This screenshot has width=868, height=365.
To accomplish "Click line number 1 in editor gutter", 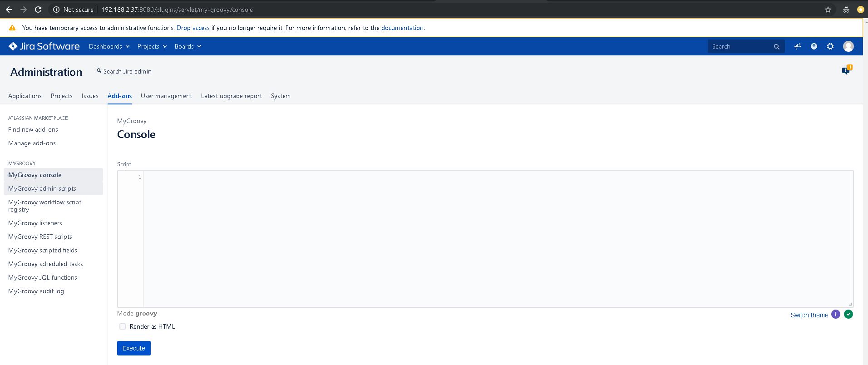I will pos(140,177).
